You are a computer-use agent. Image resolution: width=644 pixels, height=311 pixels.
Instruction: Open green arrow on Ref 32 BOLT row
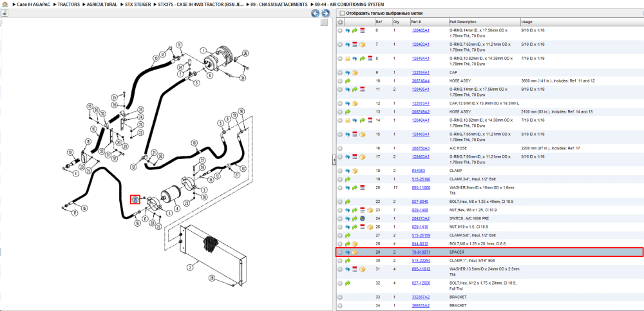click(x=348, y=283)
